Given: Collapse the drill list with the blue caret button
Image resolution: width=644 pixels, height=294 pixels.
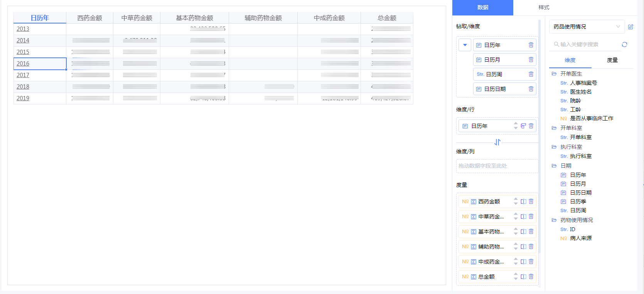Looking at the screenshot, I should pyautogui.click(x=465, y=45).
